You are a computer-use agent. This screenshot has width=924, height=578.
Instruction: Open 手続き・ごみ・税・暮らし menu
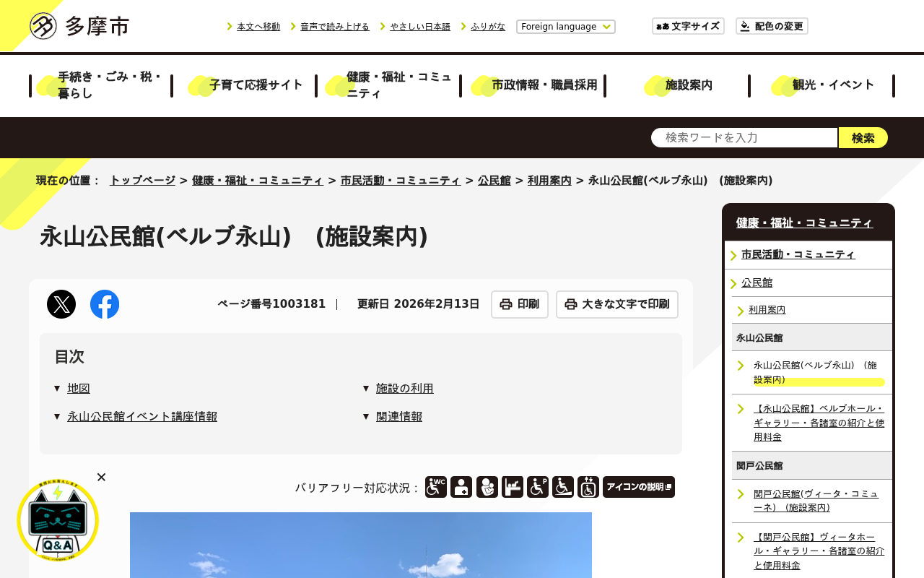coord(101,85)
